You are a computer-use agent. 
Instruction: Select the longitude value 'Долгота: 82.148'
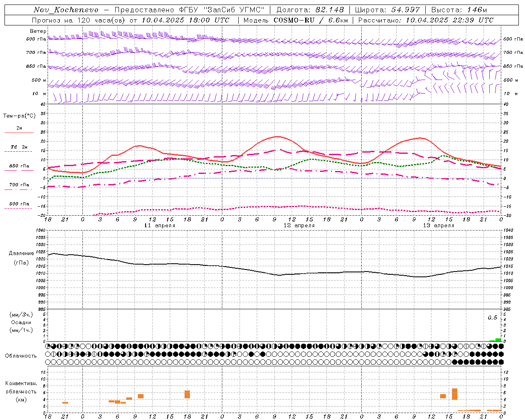310,10
